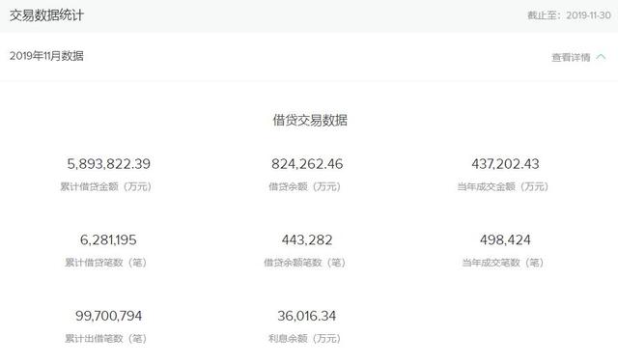
Task: Select the 99,700,794 cumulative lending count
Action: click(x=109, y=316)
